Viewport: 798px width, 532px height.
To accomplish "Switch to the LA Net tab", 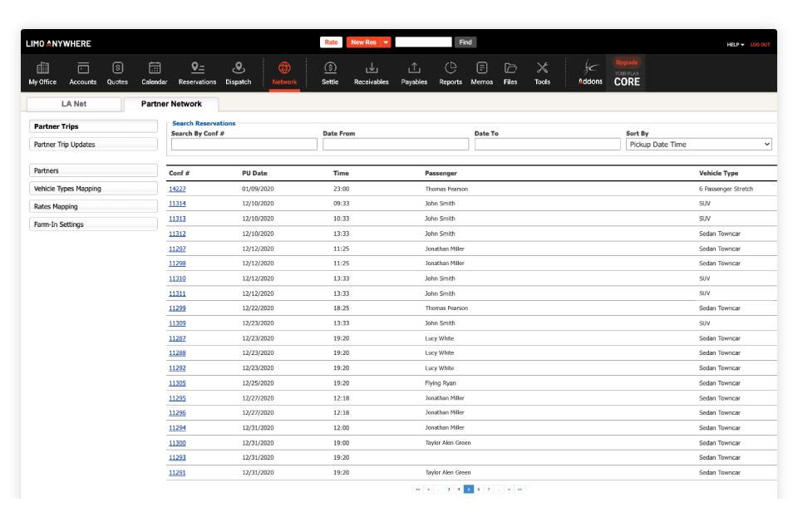I will tap(74, 104).
